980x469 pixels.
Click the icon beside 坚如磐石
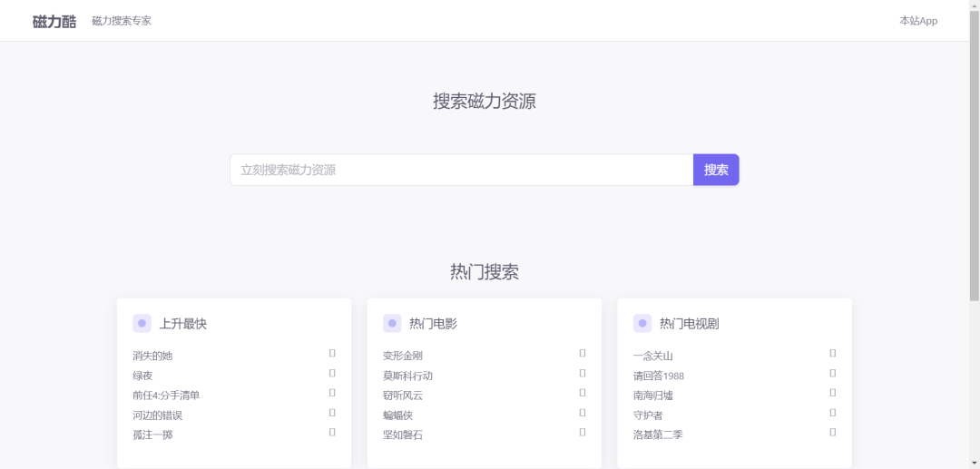[582, 432]
